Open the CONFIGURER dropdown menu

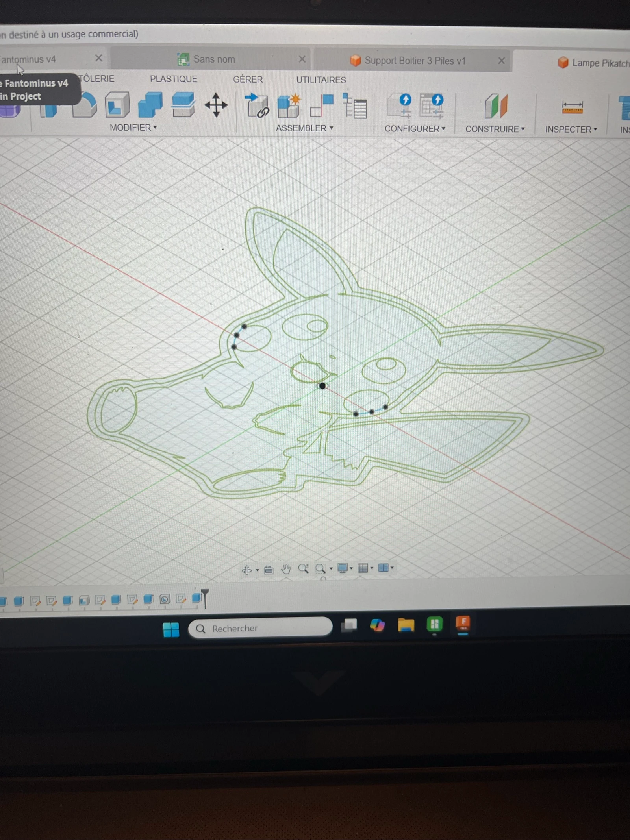coord(415,129)
